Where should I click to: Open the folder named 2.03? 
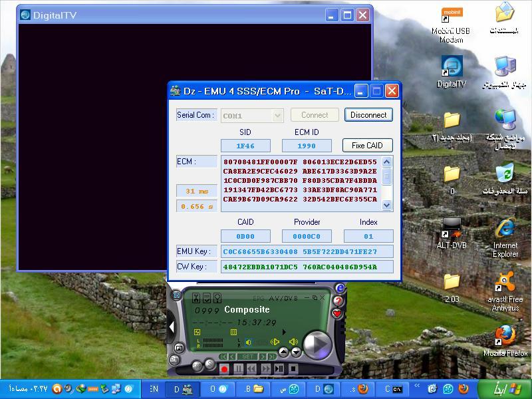[x=452, y=288]
